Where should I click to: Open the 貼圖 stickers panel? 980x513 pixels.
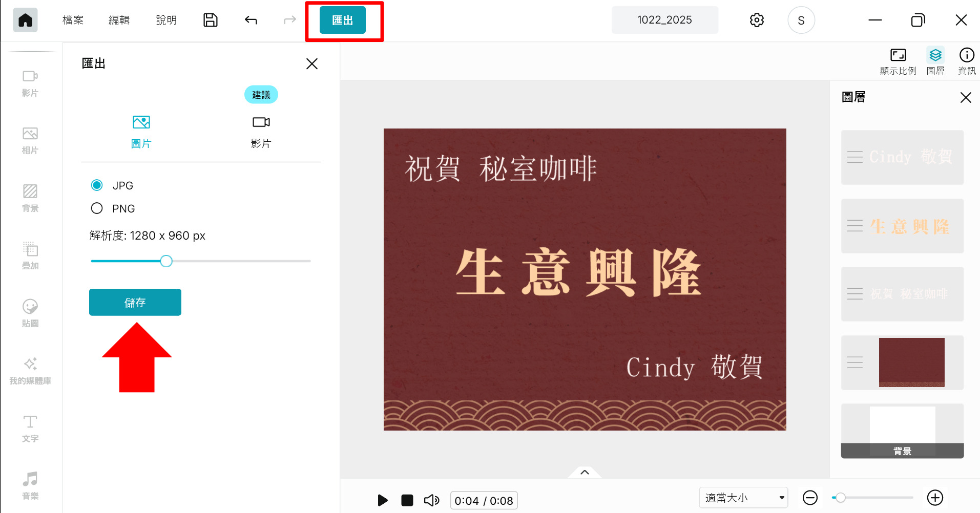[30, 313]
